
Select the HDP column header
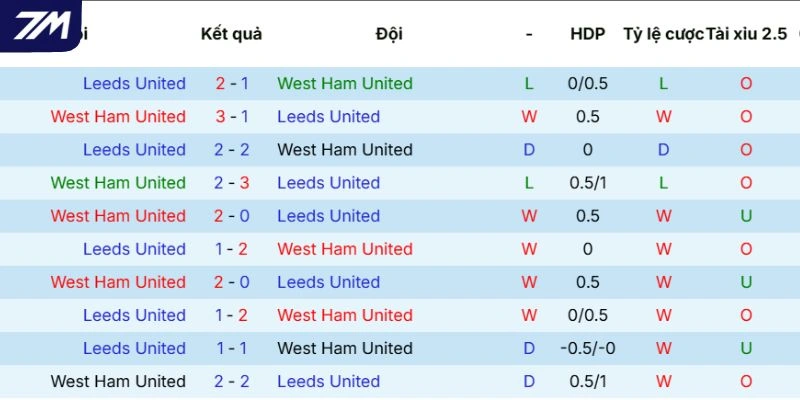[587, 34]
